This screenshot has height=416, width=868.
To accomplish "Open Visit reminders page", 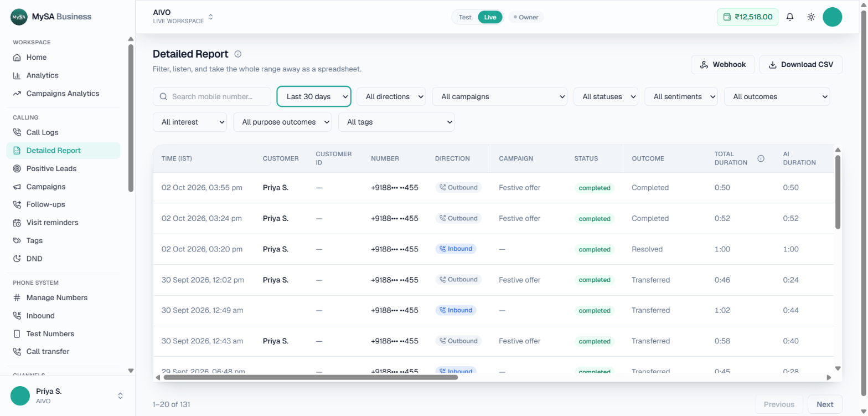I will point(63,223).
